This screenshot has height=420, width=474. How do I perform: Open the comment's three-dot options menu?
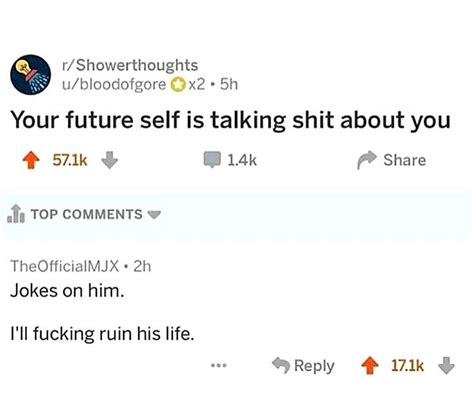[x=219, y=366]
